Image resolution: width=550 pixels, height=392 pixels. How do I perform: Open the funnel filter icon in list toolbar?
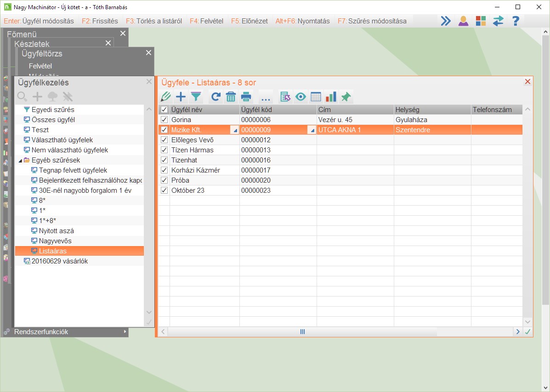[x=196, y=97]
